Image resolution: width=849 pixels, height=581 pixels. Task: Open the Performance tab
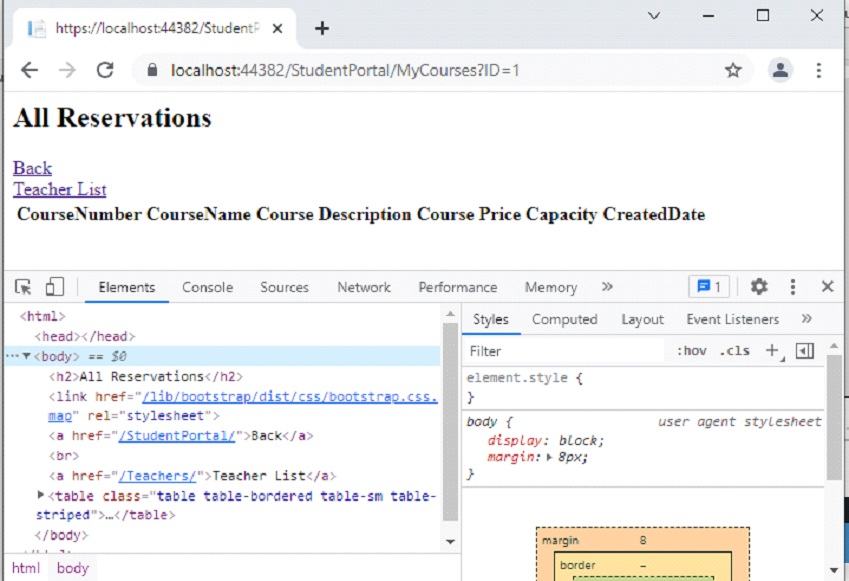[x=458, y=287]
